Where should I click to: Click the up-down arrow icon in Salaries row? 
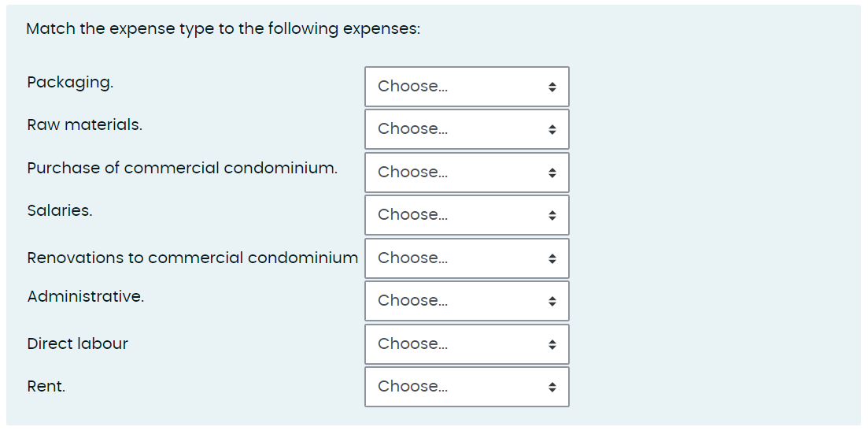click(552, 215)
